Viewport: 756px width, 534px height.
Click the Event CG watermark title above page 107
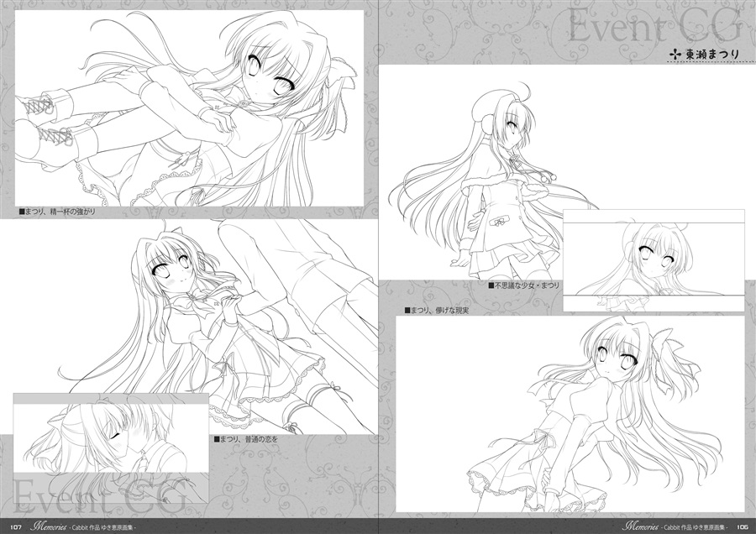click(x=100, y=497)
